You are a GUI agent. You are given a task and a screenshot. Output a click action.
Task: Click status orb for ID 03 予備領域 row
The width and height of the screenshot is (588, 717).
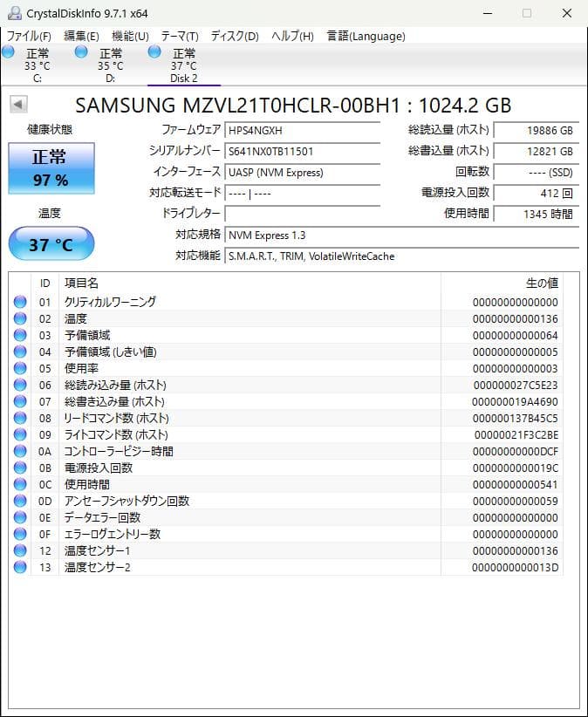click(x=20, y=335)
